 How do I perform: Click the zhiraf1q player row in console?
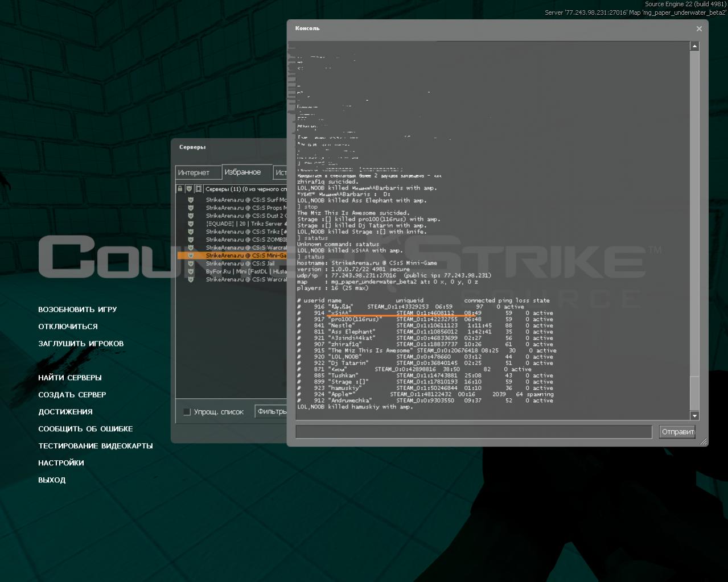click(x=425, y=344)
